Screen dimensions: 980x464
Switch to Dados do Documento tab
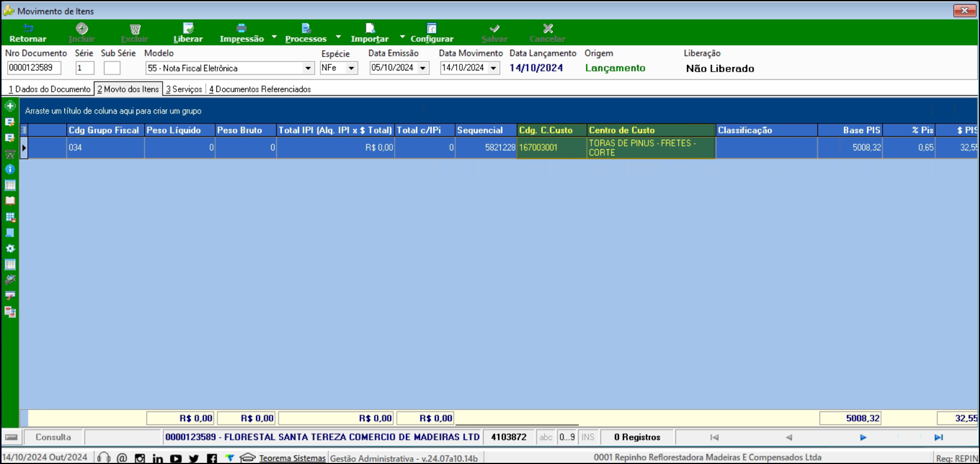click(x=49, y=89)
